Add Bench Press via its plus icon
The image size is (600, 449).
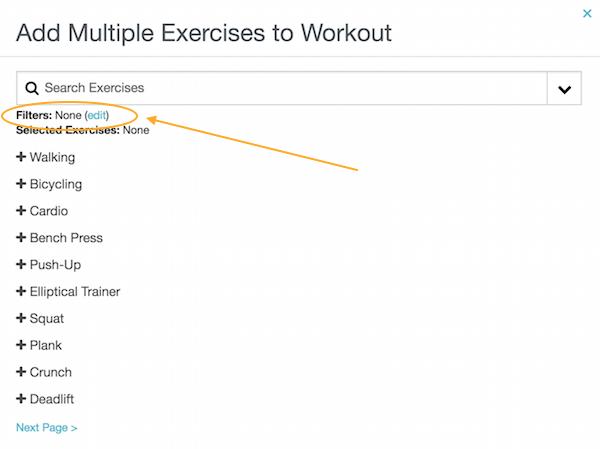(x=22, y=238)
